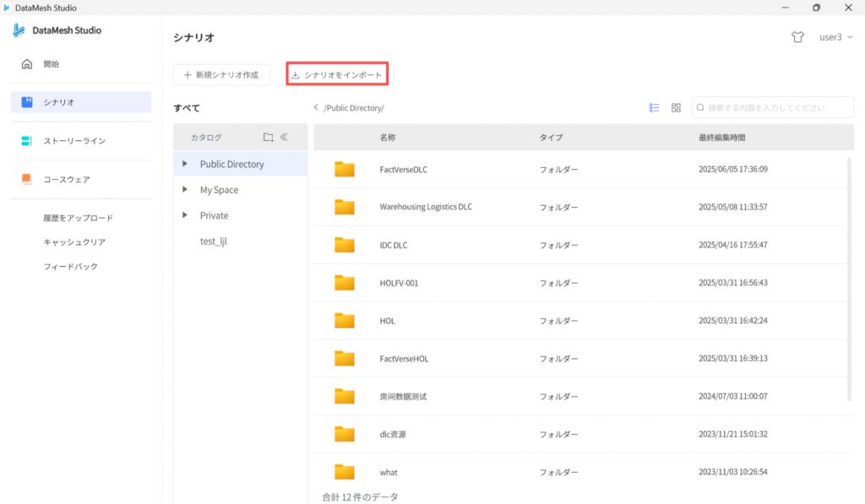Viewport: 865px width, 504px height.
Task: Open the user3 account dropdown
Action: point(835,37)
